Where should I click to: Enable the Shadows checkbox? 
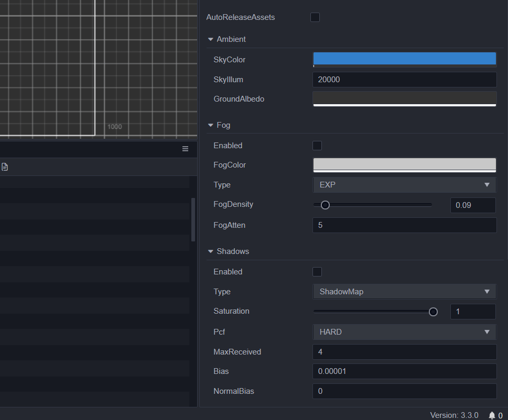317,272
